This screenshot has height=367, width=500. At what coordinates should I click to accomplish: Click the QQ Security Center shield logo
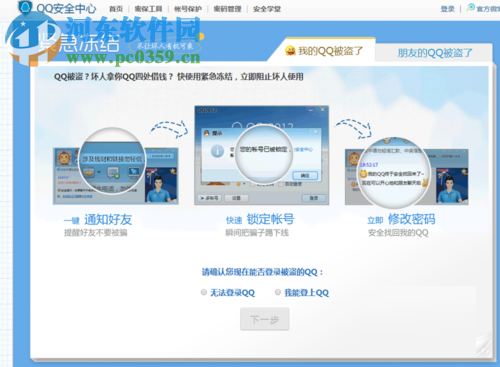click(25, 7)
